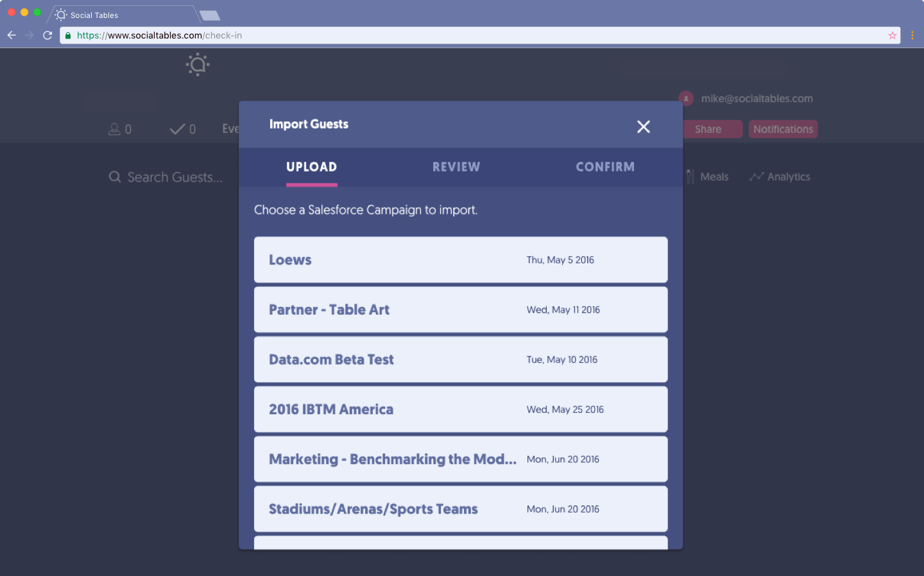The image size is (924, 576).
Task: Select the UPLOAD tab
Action: click(x=311, y=167)
